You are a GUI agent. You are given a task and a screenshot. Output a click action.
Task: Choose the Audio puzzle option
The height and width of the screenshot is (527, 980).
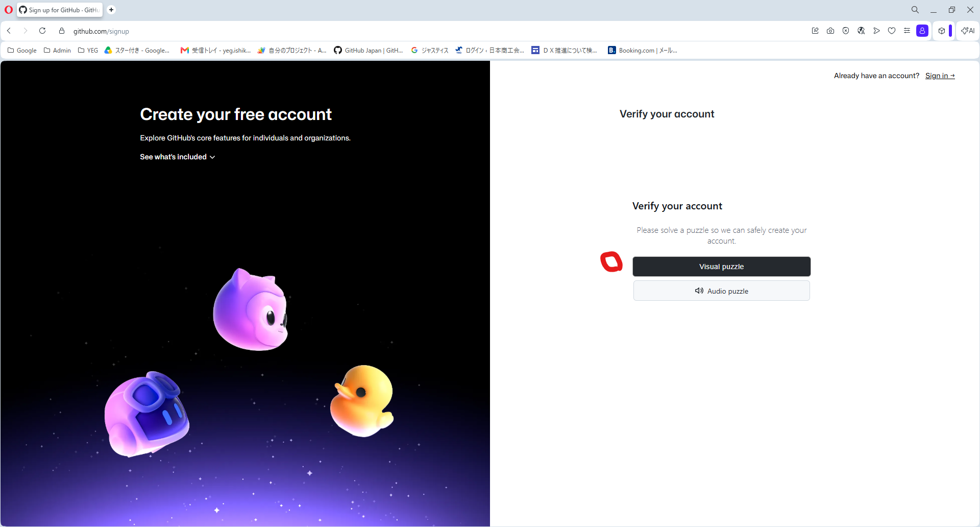721,291
